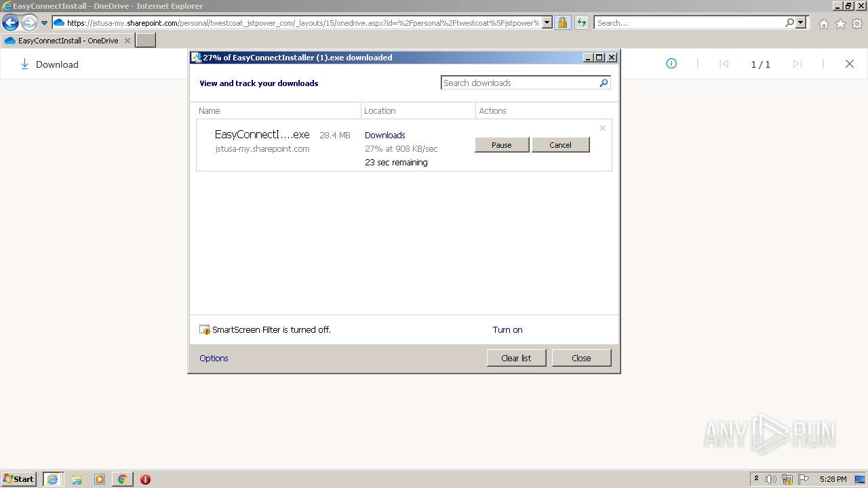
Task: Open download Options link
Action: (x=214, y=359)
